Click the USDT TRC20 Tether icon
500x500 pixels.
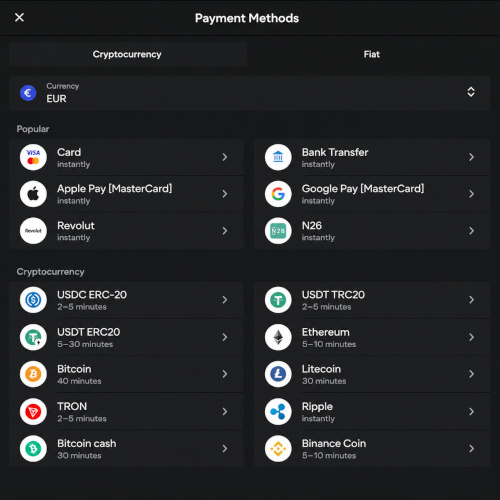(x=278, y=300)
